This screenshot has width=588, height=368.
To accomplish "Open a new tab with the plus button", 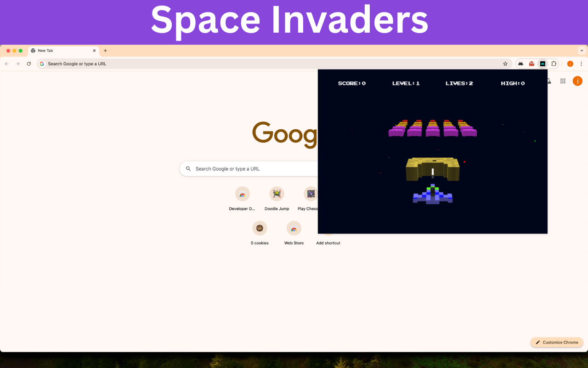I will 105,51.
